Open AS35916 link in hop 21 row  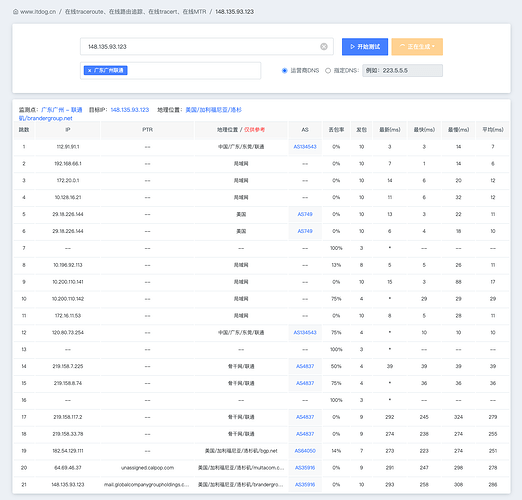(x=305, y=485)
